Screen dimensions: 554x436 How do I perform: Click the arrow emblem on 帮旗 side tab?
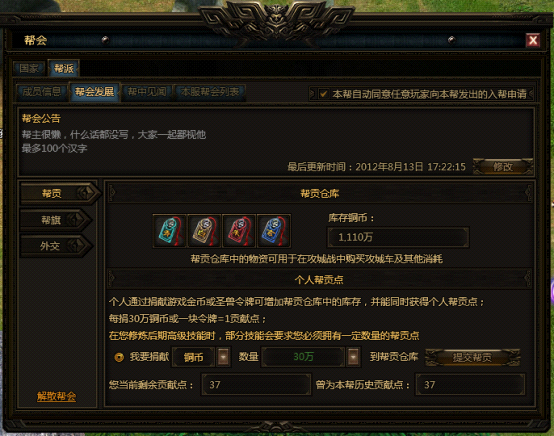click(x=76, y=220)
